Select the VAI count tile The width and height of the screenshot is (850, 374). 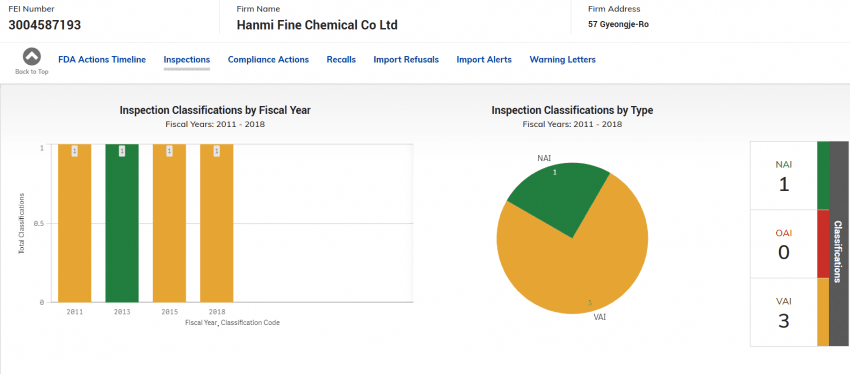783,313
